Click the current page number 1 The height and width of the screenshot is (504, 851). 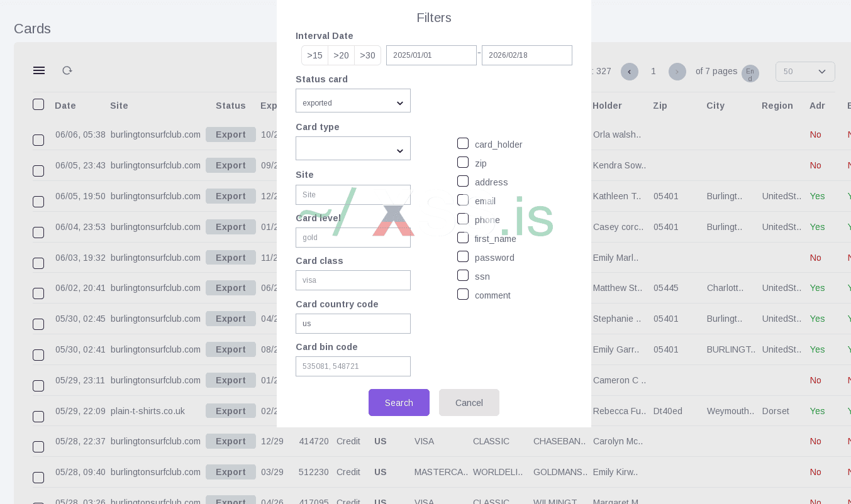tap(654, 72)
